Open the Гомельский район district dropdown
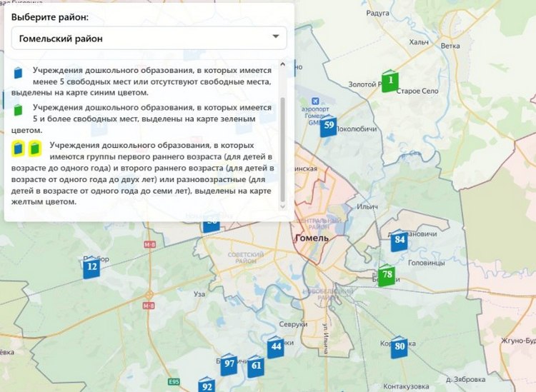Viewport: 536px width, 392px height. click(x=149, y=39)
